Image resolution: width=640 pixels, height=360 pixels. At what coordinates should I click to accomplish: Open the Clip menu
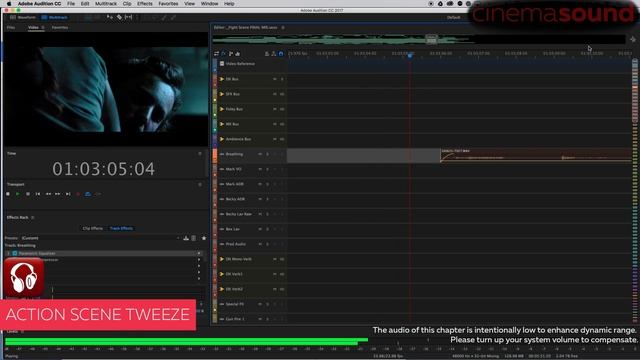[x=127, y=4]
